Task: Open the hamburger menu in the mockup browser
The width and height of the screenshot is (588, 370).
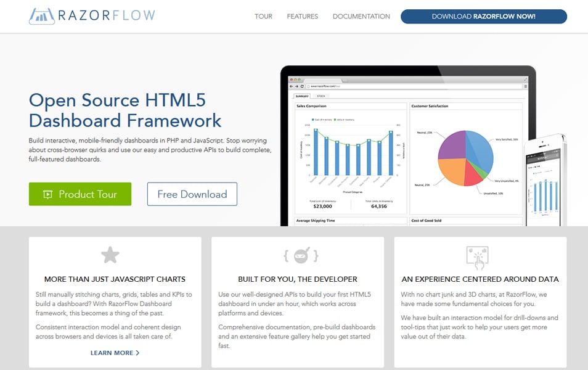Action: 525,86
